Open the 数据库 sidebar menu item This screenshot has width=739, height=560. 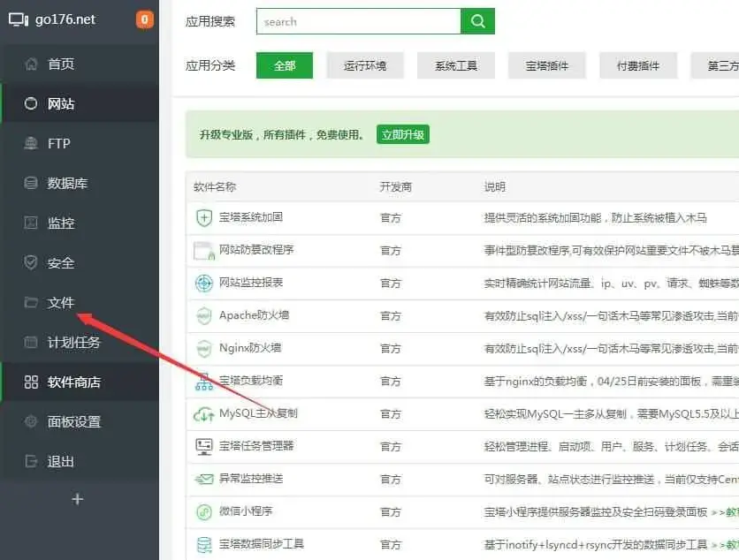pyautogui.click(x=80, y=183)
